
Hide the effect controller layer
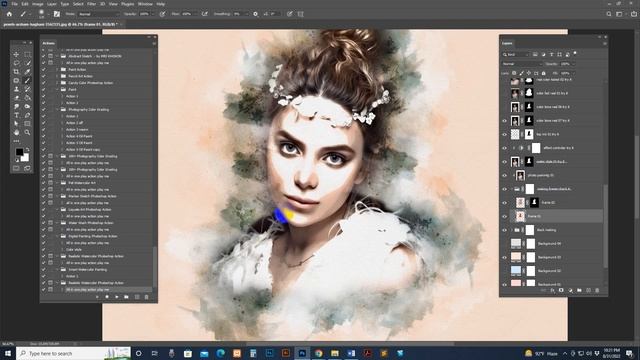coord(504,148)
